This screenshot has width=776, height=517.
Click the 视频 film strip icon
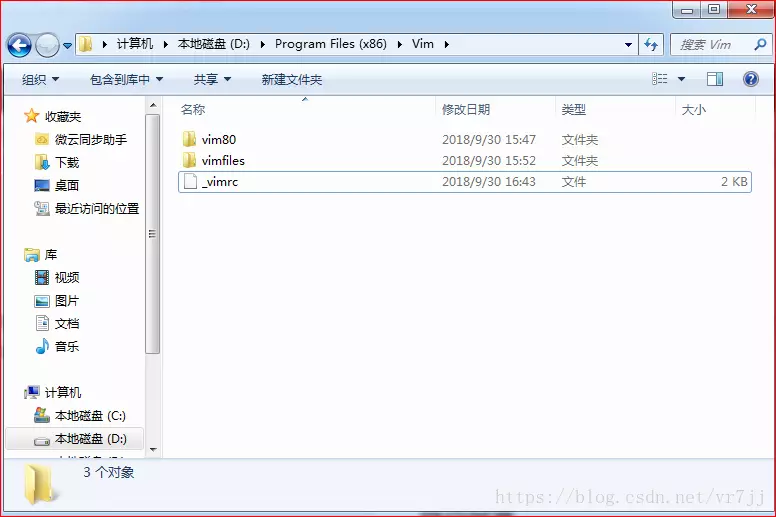[42, 278]
